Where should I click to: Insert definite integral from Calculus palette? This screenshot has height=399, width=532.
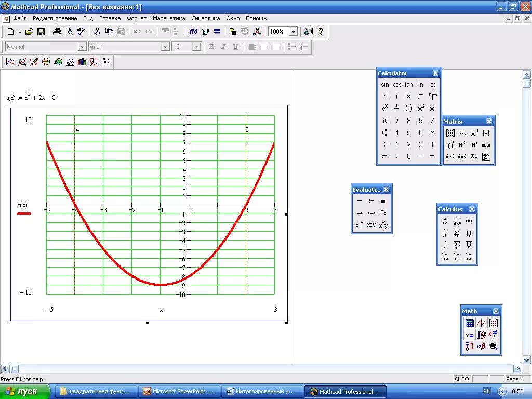[445, 233]
